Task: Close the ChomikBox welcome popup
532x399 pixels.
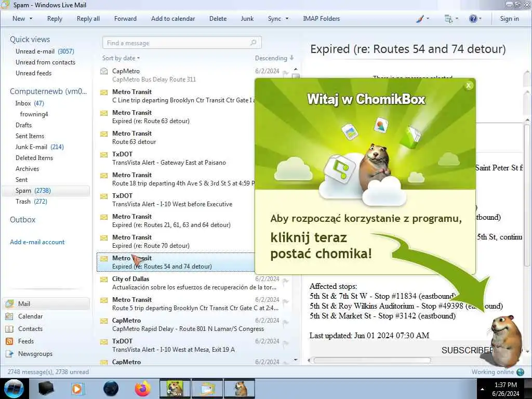Action: click(x=469, y=86)
